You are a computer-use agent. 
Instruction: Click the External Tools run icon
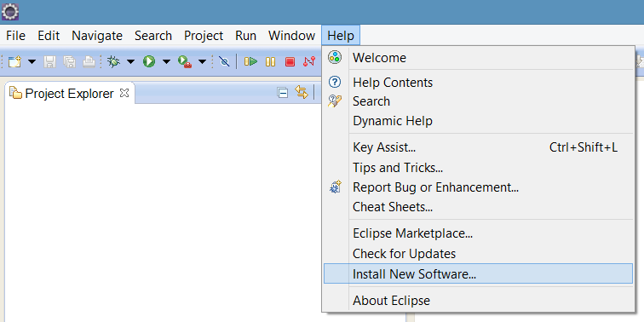[185, 62]
